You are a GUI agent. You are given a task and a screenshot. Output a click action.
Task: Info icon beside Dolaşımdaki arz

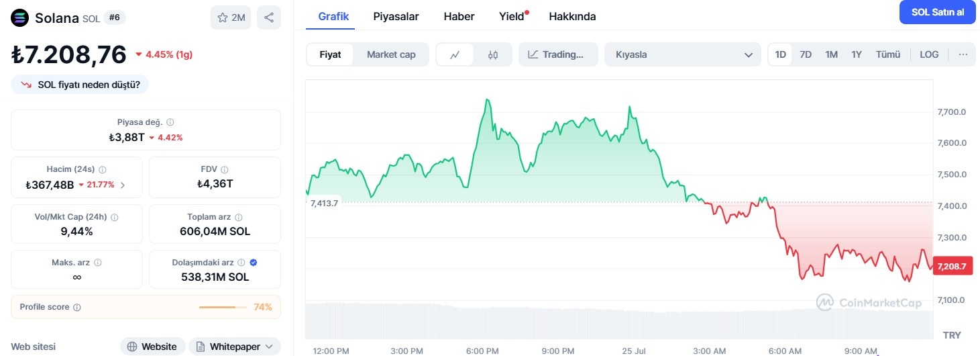click(241, 263)
